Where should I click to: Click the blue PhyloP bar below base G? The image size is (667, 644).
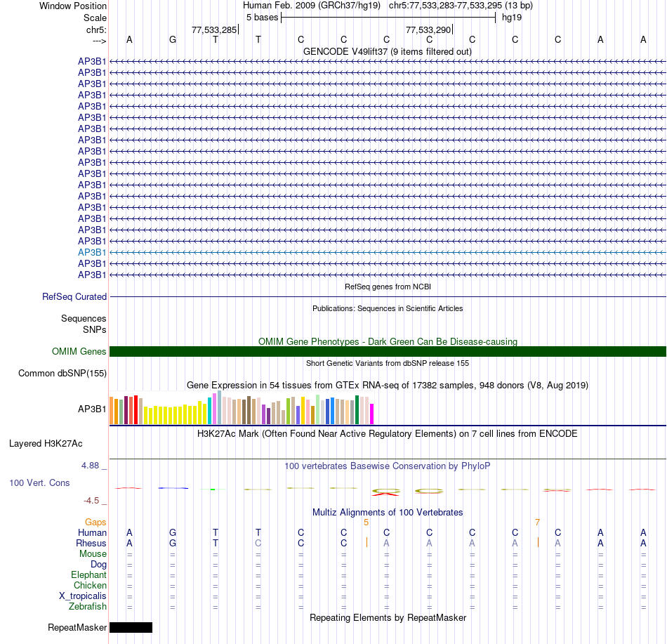tap(173, 488)
